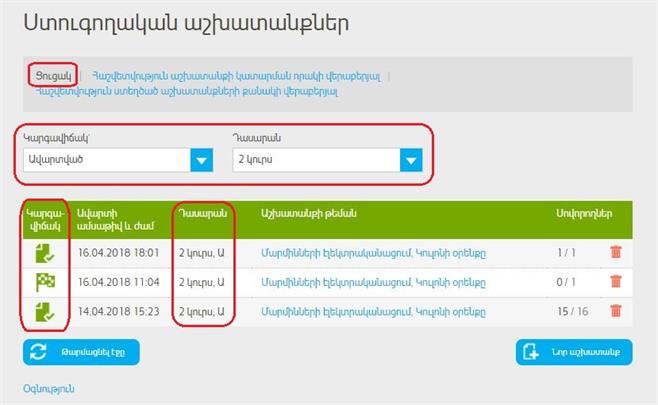Delete the assignment with 0 / 1 students

615,281
